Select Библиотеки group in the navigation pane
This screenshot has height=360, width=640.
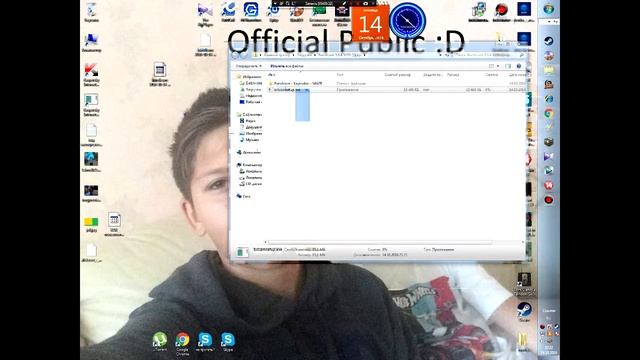pos(249,114)
